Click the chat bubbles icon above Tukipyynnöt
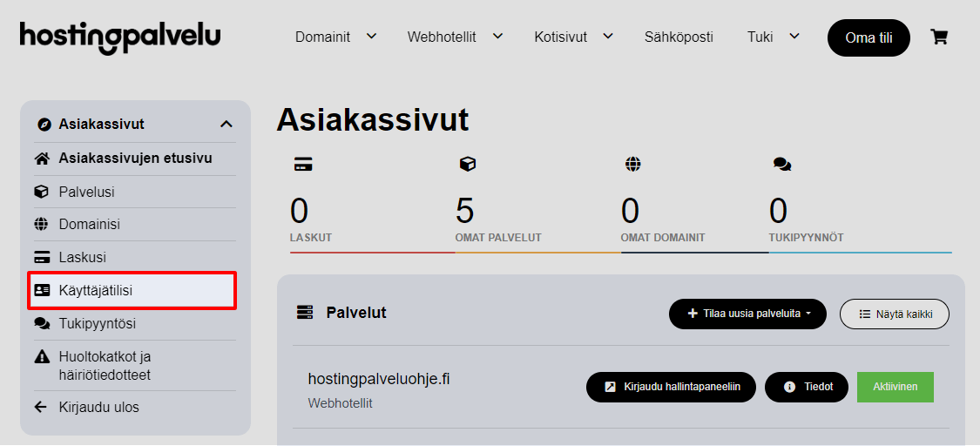Viewport: 980px width, 446px height. (x=781, y=164)
